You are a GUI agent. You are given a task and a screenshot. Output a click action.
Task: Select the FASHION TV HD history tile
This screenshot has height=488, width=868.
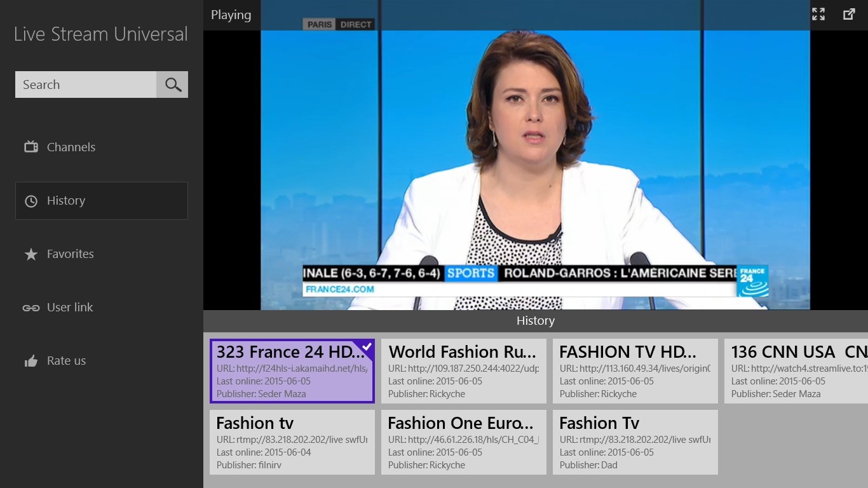coord(635,371)
